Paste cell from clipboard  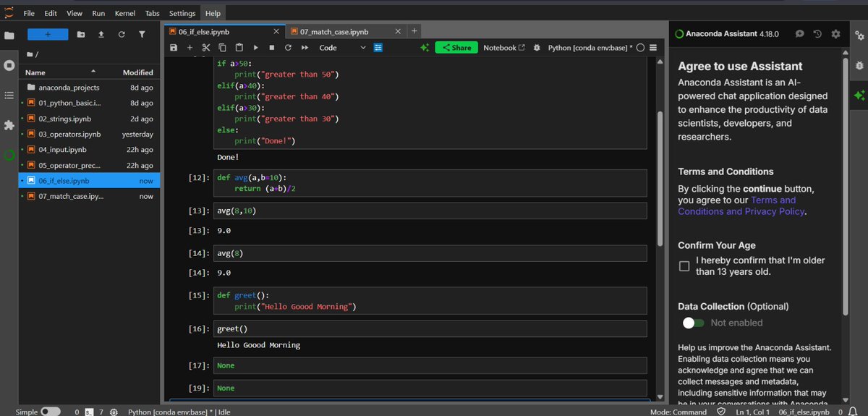(x=238, y=48)
